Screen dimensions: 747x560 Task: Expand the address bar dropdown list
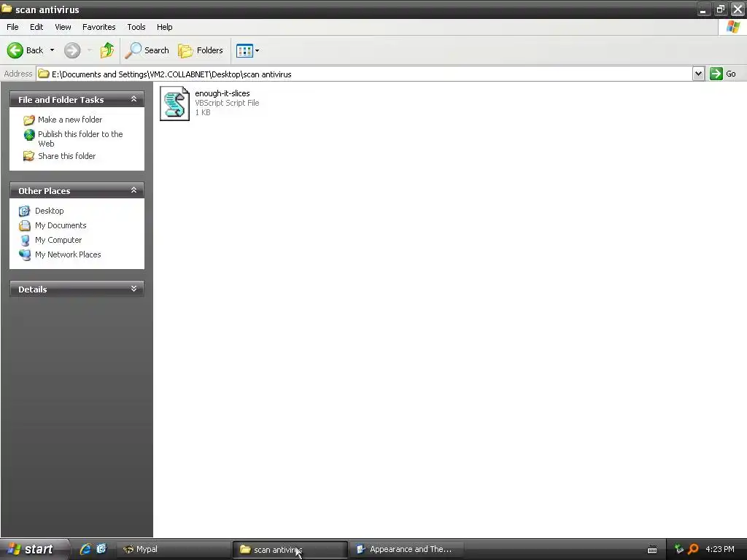[698, 74]
